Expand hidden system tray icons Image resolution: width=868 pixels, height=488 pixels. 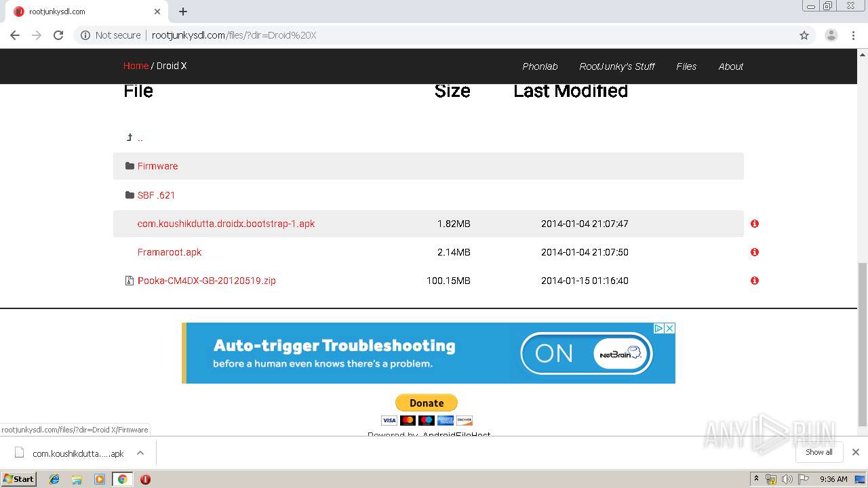coord(756,479)
